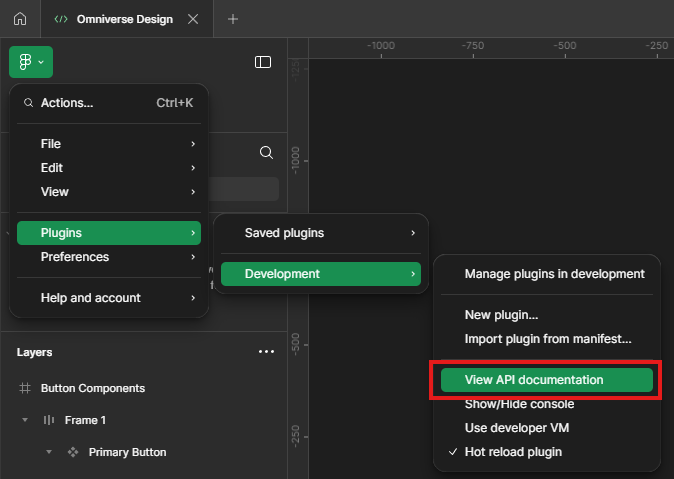Open the Figma main menu button
Viewport: 674px width, 479px height.
coord(31,62)
